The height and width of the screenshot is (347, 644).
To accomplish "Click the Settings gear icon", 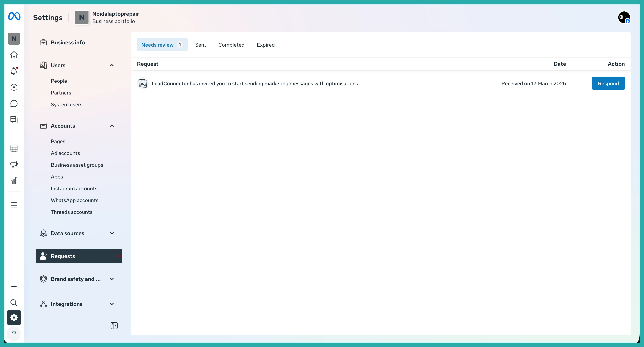I will (14, 318).
